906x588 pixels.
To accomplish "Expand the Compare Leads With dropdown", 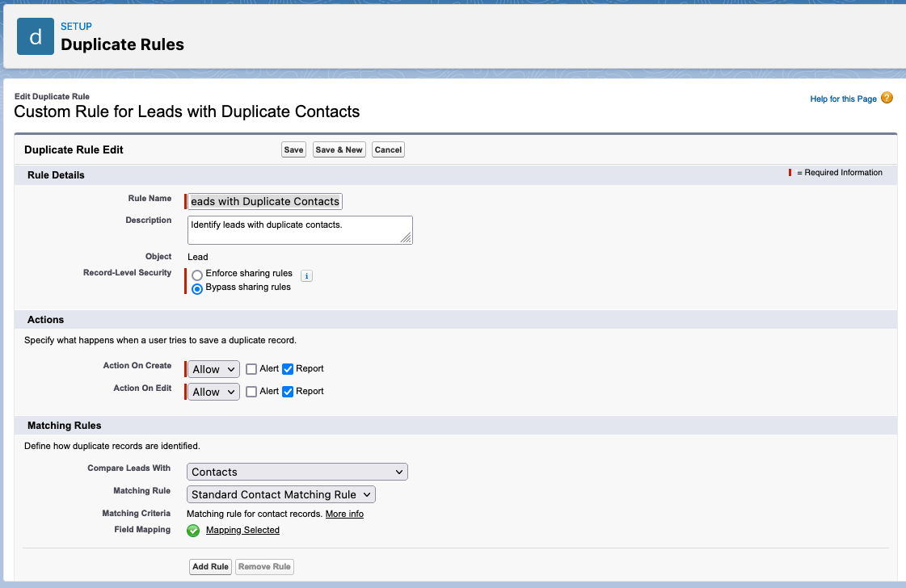I will [297, 472].
